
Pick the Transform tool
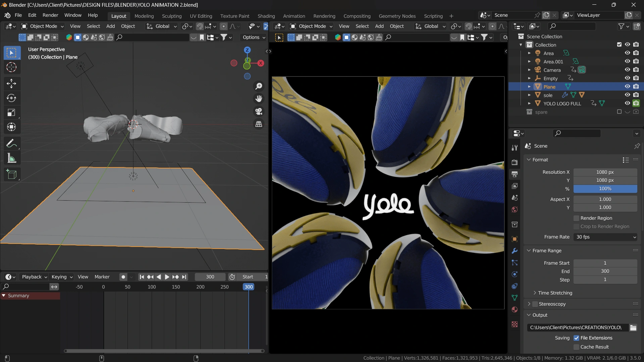[x=11, y=127]
